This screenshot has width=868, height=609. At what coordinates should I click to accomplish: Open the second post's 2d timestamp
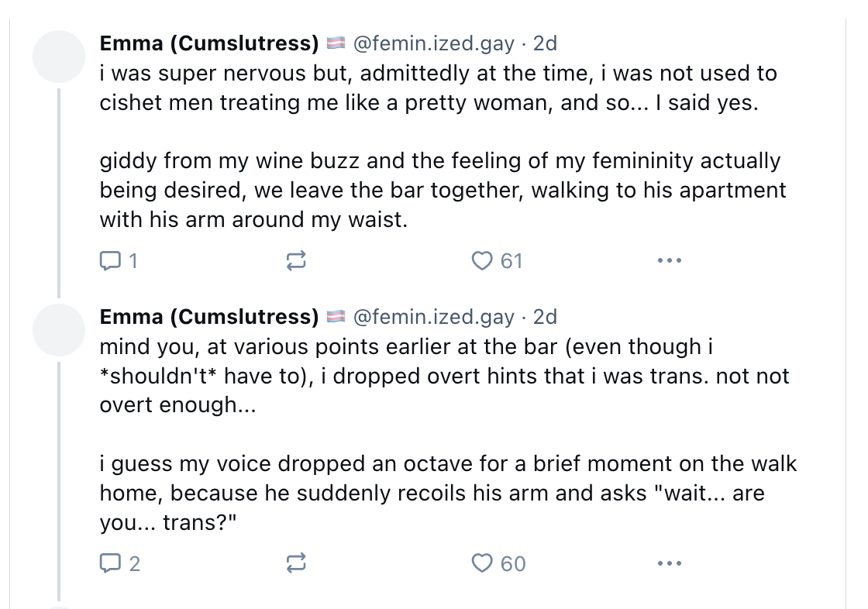tap(545, 317)
